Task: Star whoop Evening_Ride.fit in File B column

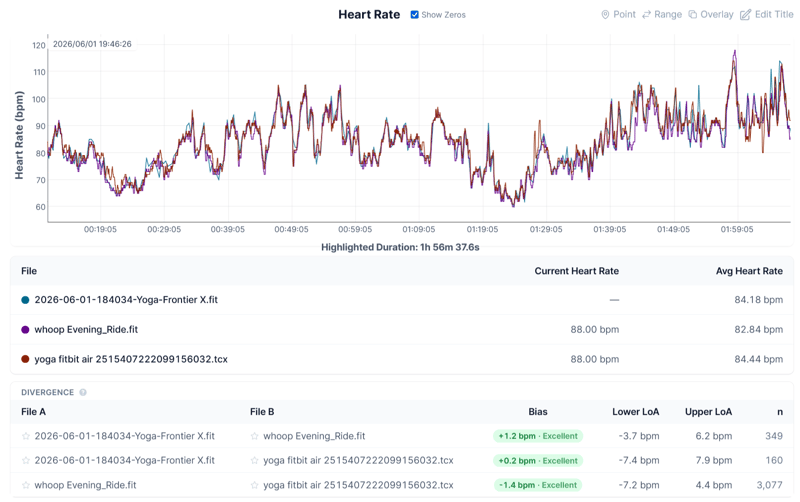Action: tap(254, 436)
